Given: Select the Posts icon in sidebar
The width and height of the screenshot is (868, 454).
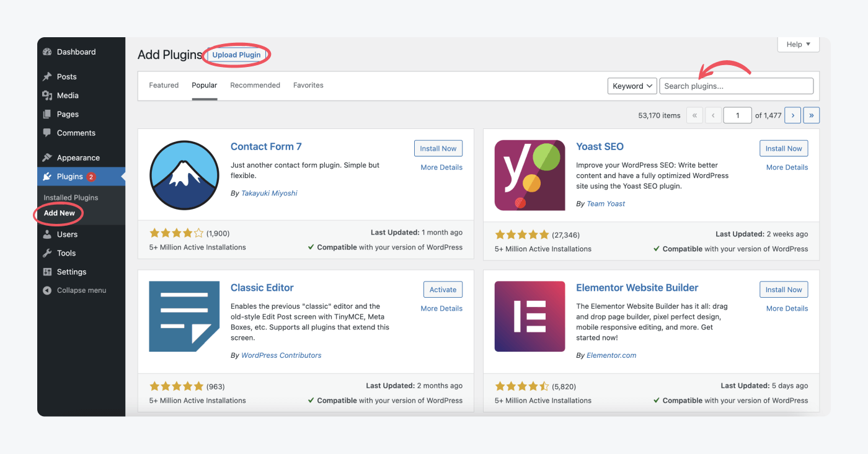Looking at the screenshot, I should (48, 76).
